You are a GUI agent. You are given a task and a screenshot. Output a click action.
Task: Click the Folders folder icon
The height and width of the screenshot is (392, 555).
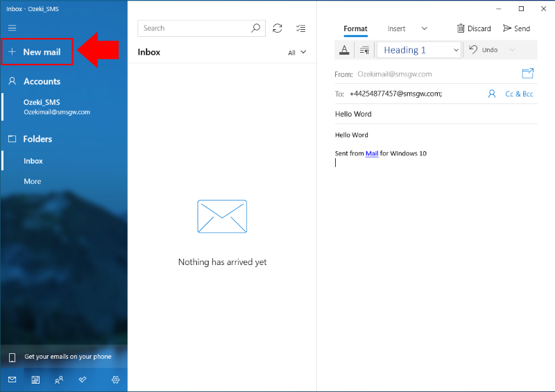[12, 139]
